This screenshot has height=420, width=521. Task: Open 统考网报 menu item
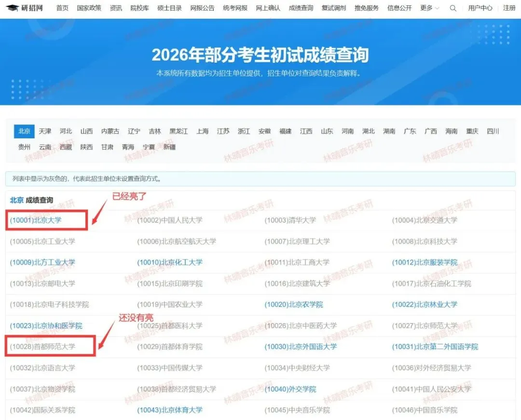235,8
